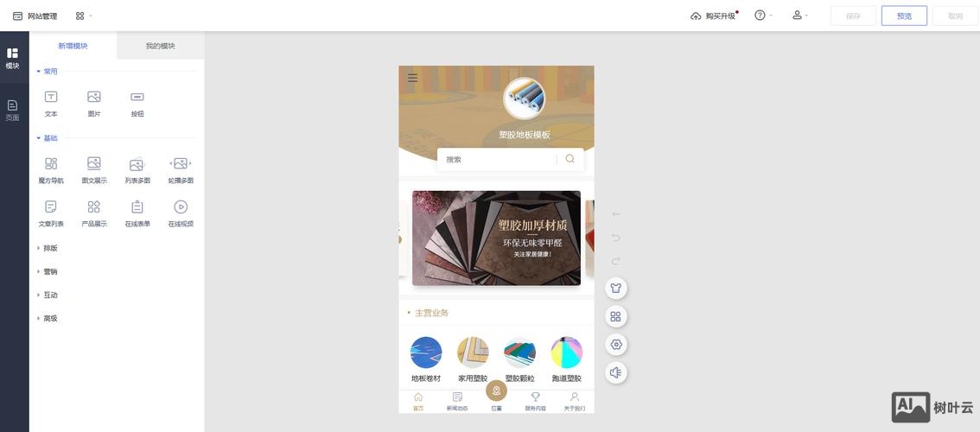Switch to the 我的模块 tab

[x=161, y=46]
